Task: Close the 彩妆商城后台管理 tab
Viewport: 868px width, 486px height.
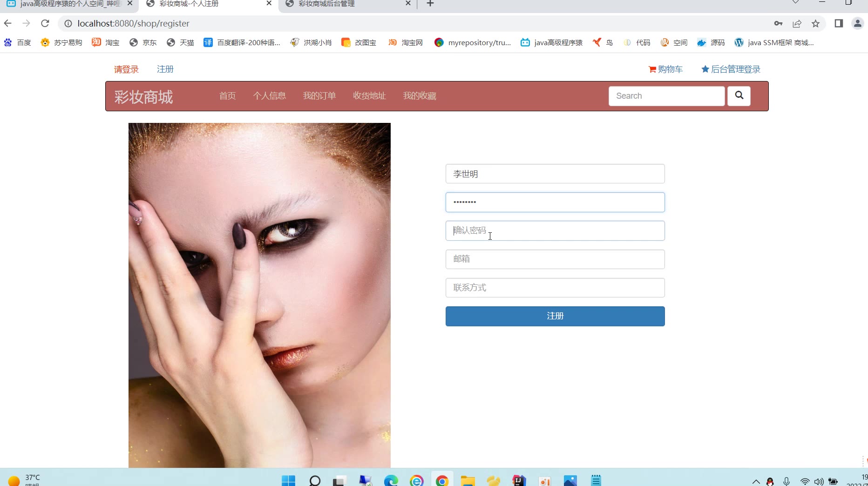Action: click(408, 3)
